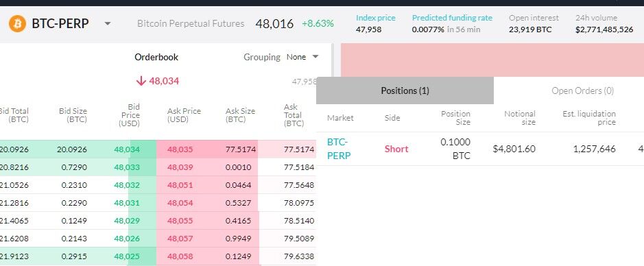This screenshot has width=644, height=266.
Task: Click the Index price label
Action: 375,18
